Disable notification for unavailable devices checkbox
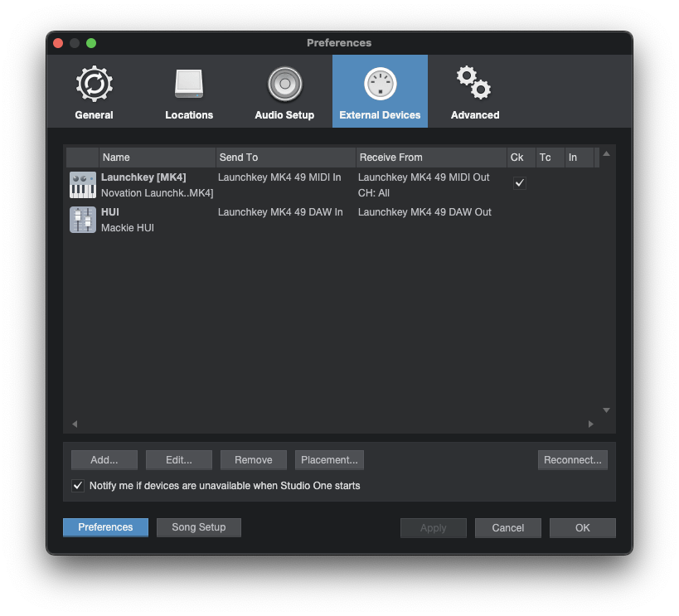 coord(78,486)
